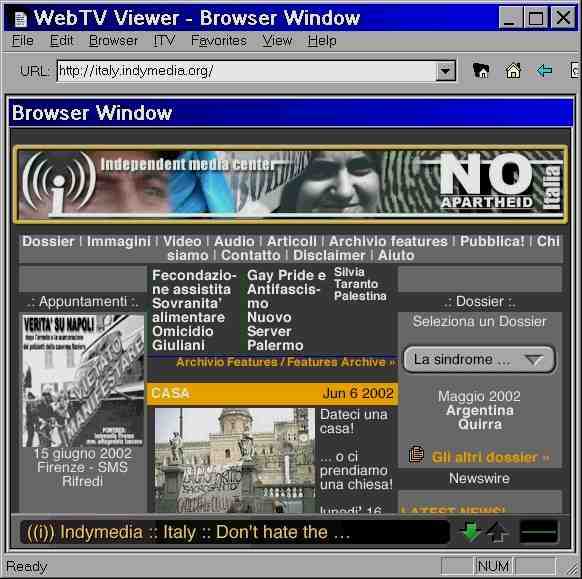Click the Palestina link
582x579 pixels.
tap(360, 296)
